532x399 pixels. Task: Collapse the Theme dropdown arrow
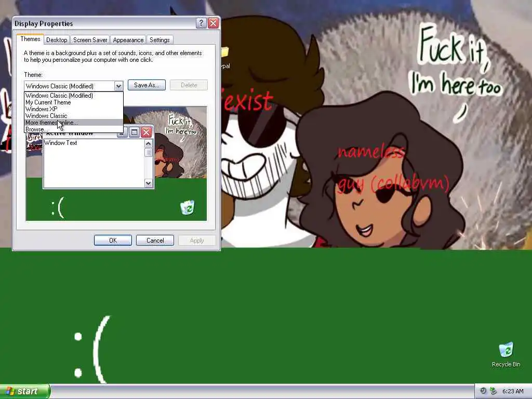coord(118,86)
